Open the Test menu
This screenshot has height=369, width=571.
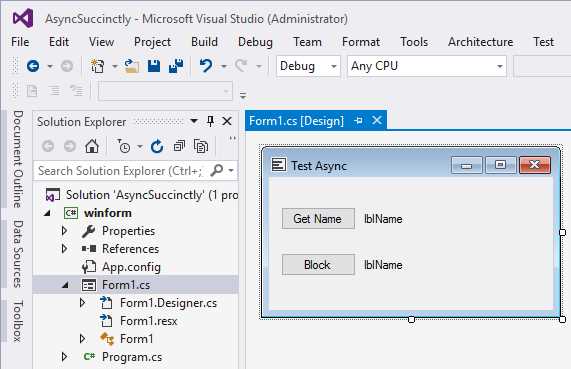[x=543, y=42]
